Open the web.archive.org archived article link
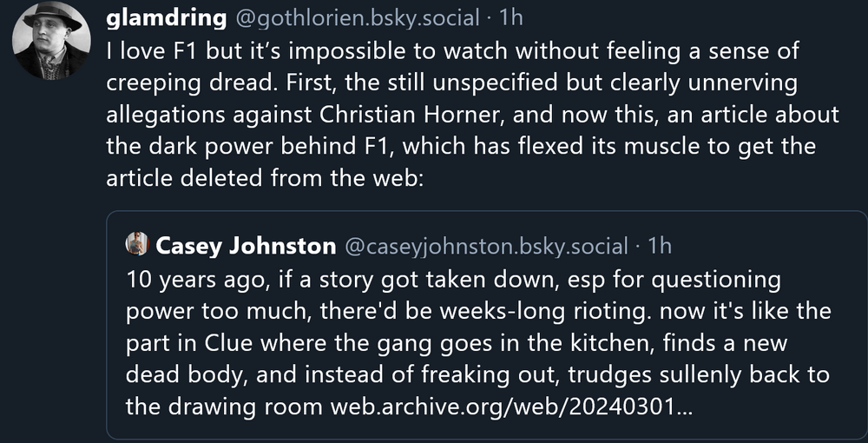This screenshot has height=443, width=868. (x=510, y=407)
